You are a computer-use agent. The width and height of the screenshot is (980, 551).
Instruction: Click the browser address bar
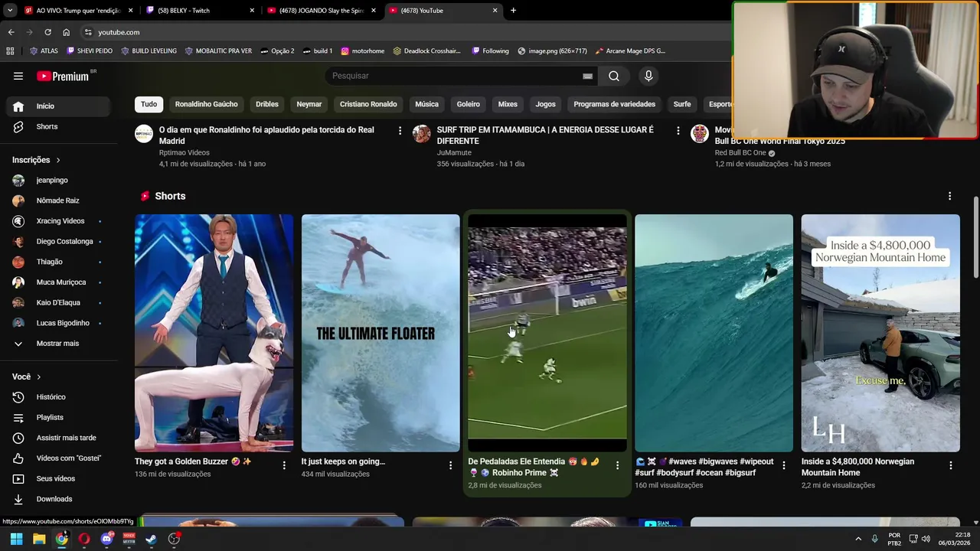(x=406, y=32)
